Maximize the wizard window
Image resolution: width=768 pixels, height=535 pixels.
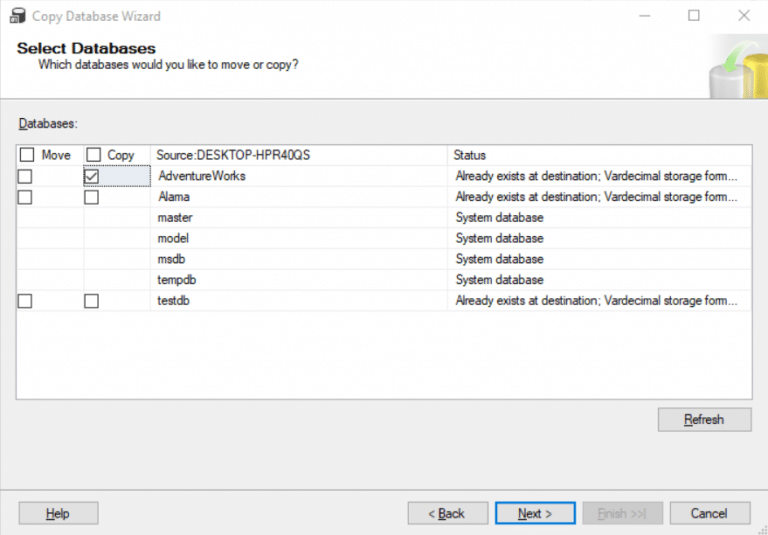point(694,16)
